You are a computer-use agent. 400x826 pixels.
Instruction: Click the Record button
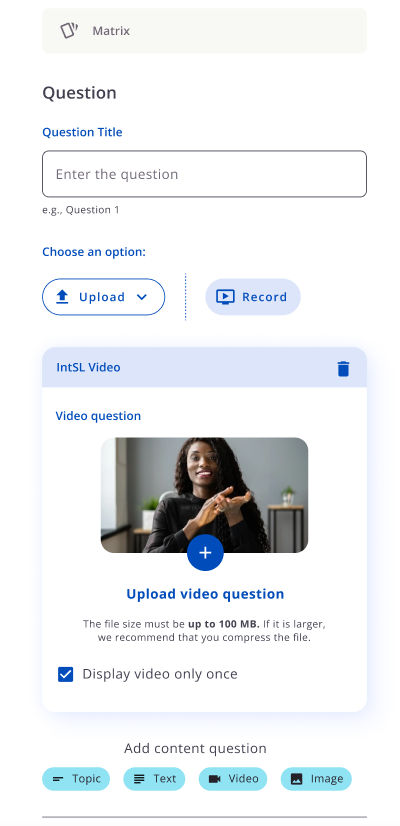pyautogui.click(x=253, y=297)
